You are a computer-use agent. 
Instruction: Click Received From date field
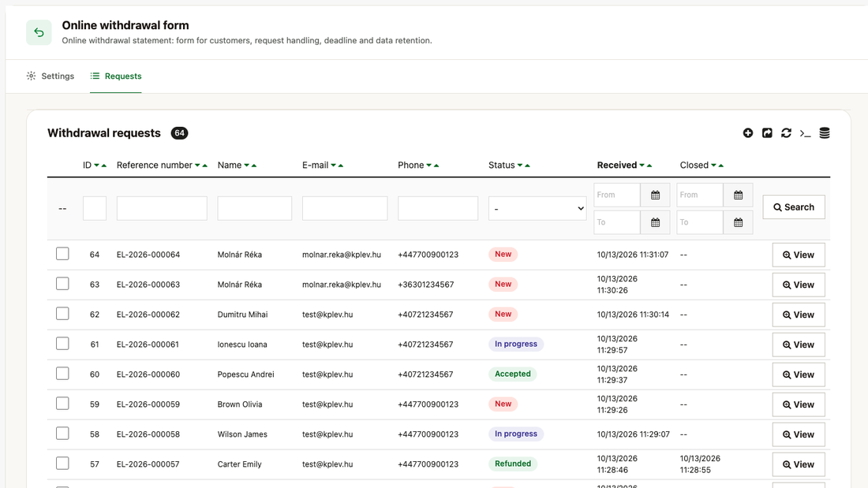point(617,195)
